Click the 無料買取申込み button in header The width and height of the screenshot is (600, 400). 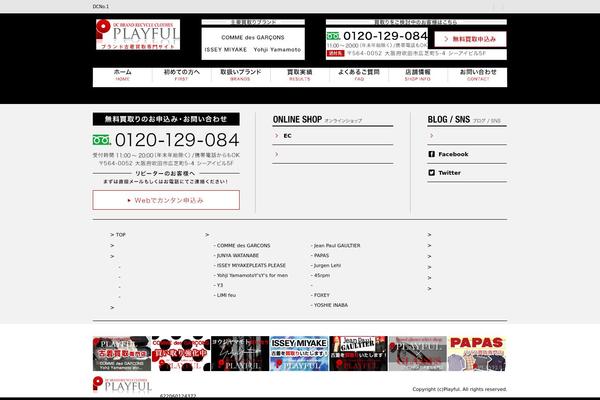pos(470,39)
